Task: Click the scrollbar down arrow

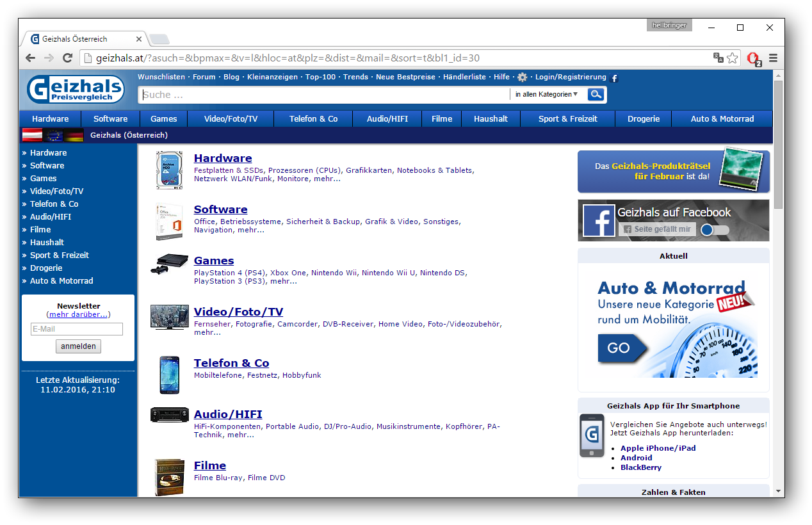Action: tap(778, 491)
